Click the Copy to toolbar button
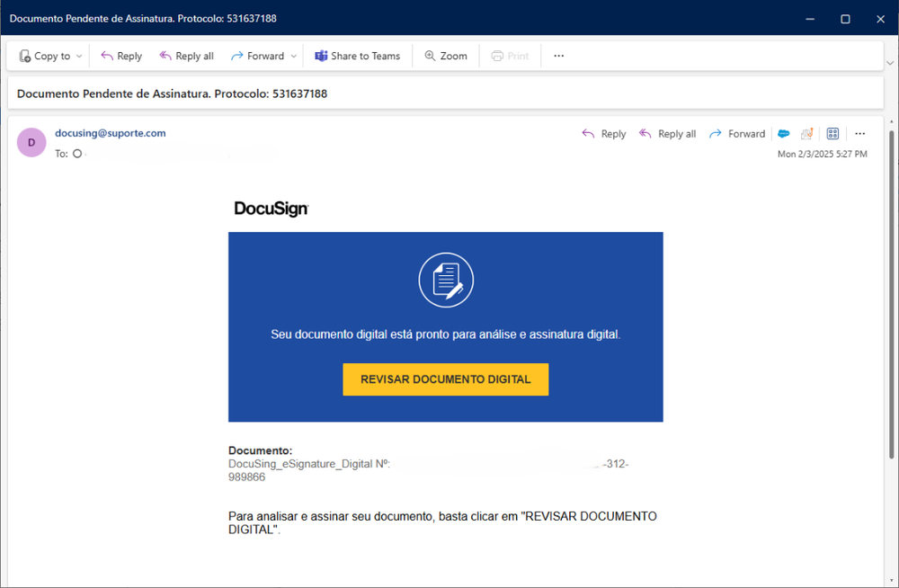Screen dimensions: 899x588 (x=44, y=56)
